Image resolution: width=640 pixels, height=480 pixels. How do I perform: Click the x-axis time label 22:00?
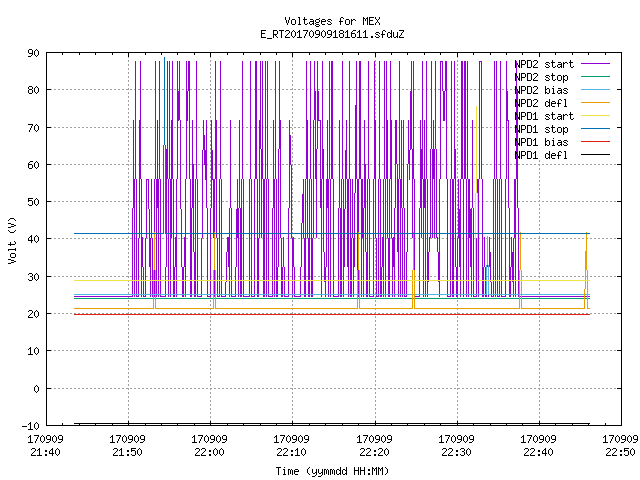(209, 452)
